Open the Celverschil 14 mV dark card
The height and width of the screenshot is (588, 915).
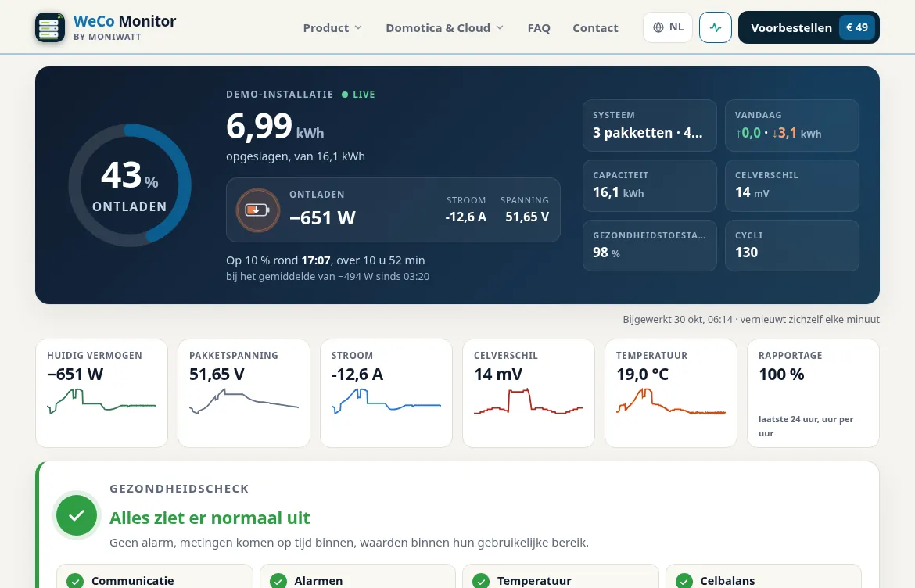(792, 185)
